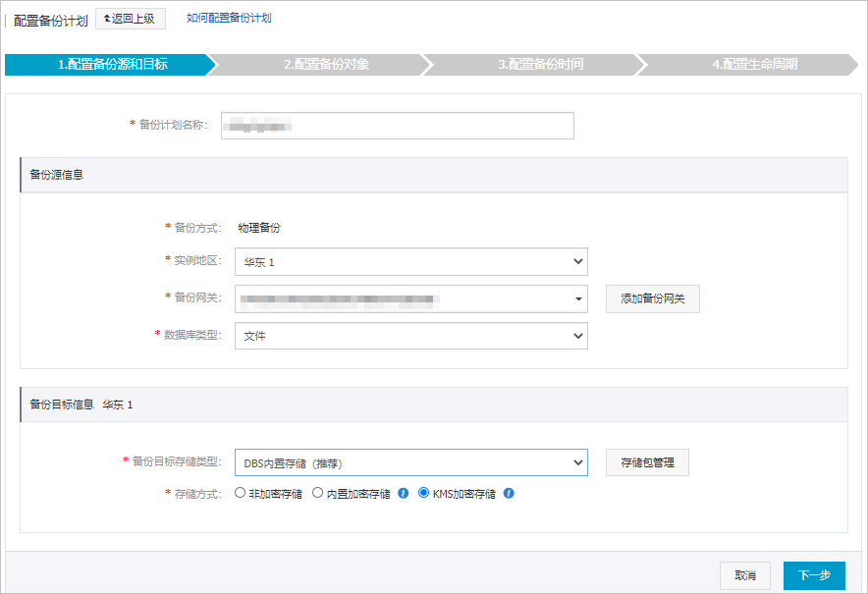
Task: Open 数据库类型 dropdown showing 文件
Action: (410, 336)
